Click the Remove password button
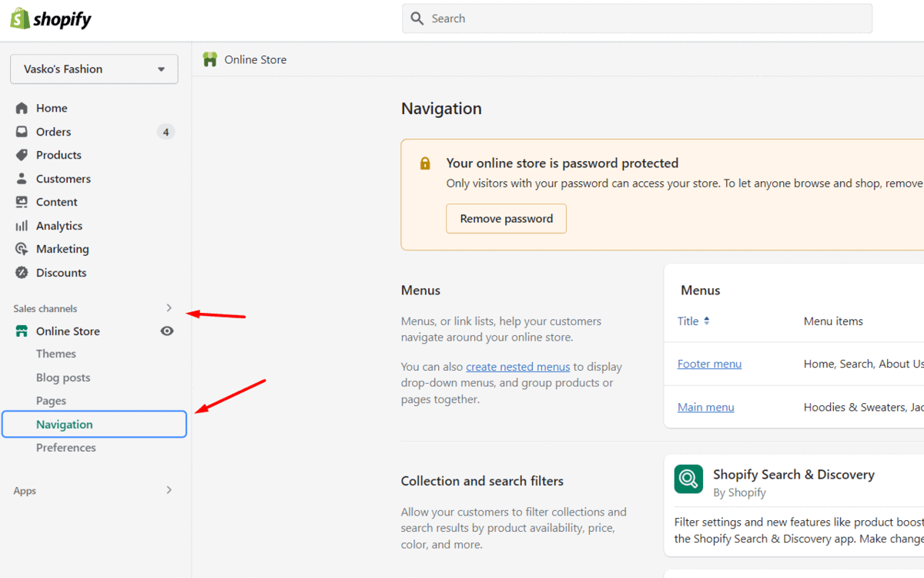Viewport: 924px width, 578px height. click(x=506, y=218)
